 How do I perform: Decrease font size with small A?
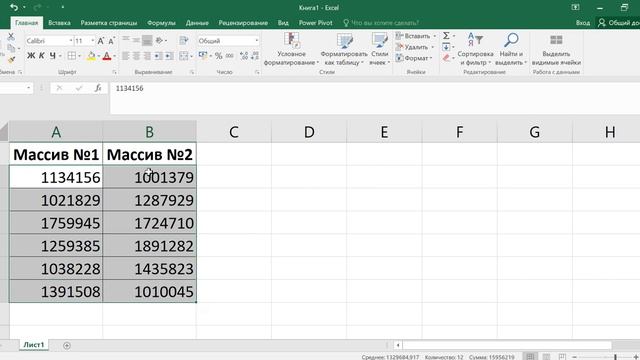111,41
